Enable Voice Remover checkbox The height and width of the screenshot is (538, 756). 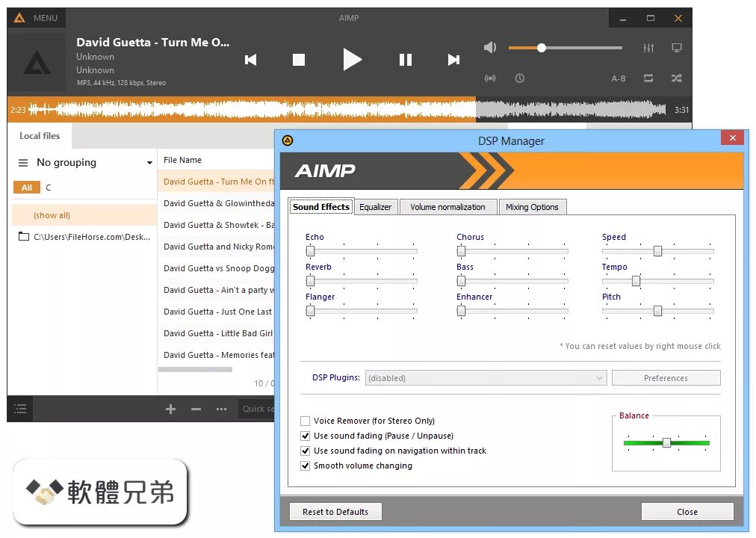(306, 421)
